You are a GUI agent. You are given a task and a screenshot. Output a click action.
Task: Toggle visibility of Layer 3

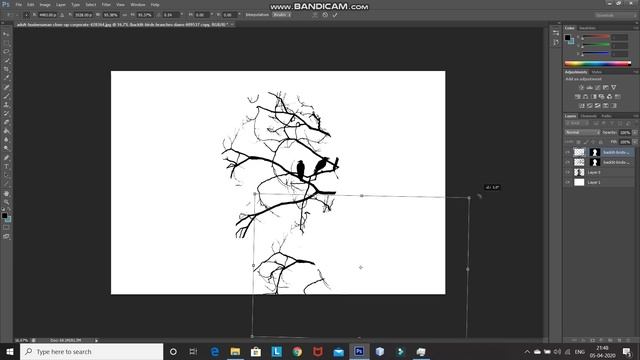[567, 172]
